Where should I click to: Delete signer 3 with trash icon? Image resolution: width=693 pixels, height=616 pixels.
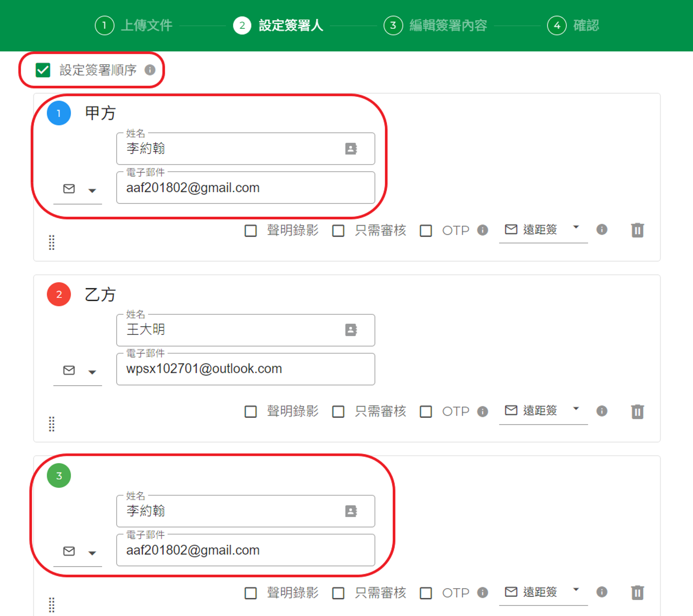[638, 593]
